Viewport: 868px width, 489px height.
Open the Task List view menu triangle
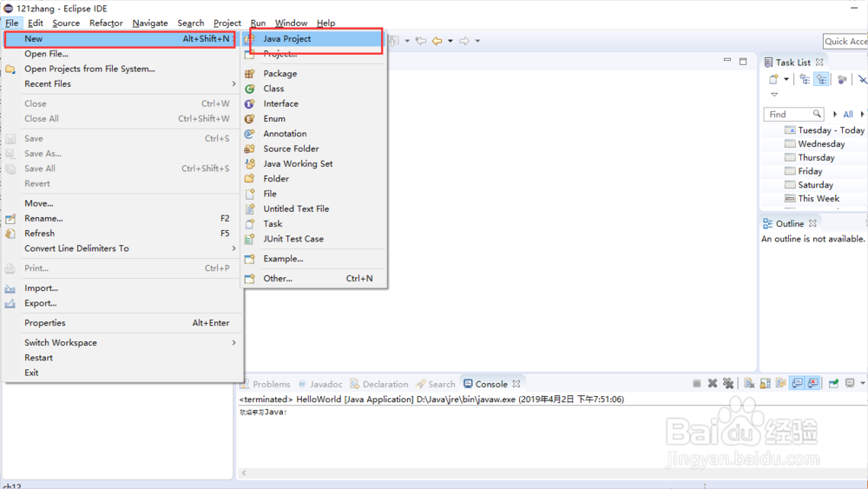pos(774,95)
